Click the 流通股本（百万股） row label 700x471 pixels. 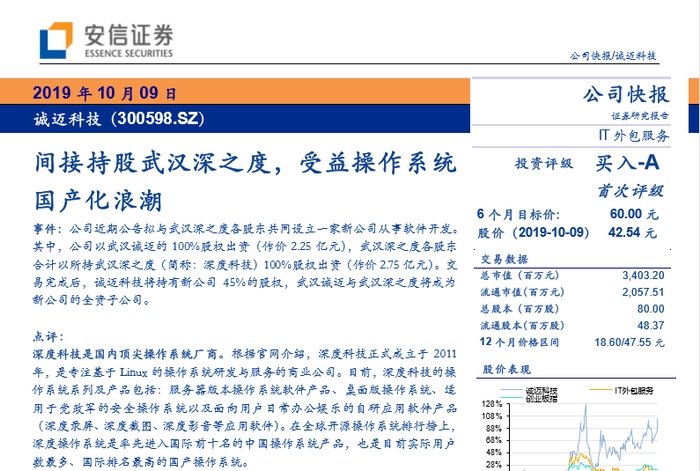[x=522, y=325]
